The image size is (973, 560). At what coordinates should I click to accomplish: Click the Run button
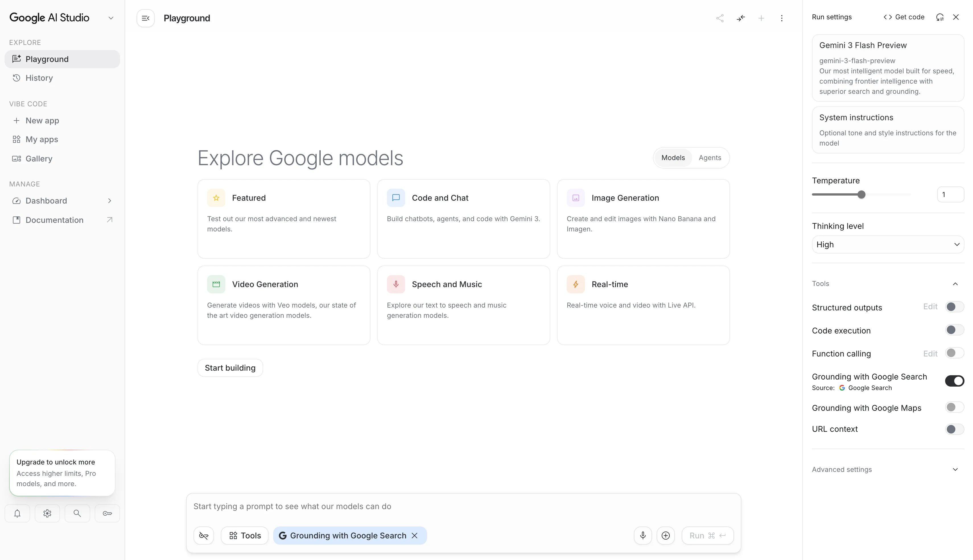[708, 535]
